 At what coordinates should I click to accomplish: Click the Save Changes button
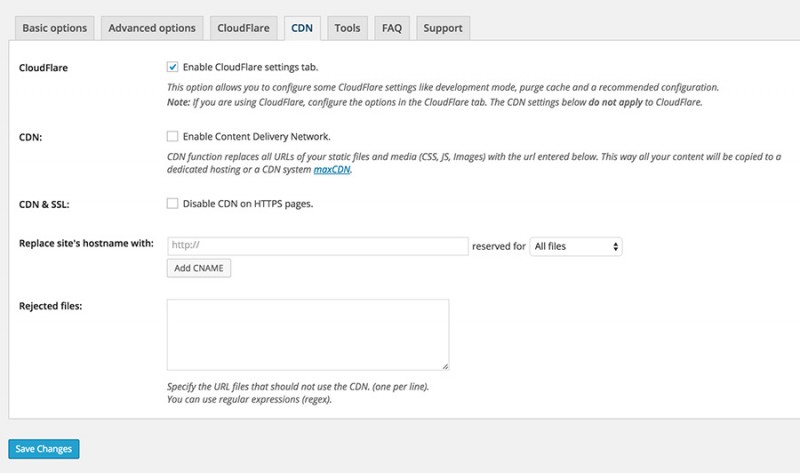tap(43, 449)
